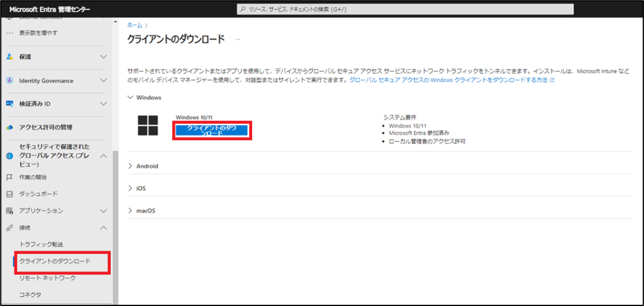Click the flag icon next to 作業の開始
The height and width of the screenshot is (306, 644).
coord(10,177)
